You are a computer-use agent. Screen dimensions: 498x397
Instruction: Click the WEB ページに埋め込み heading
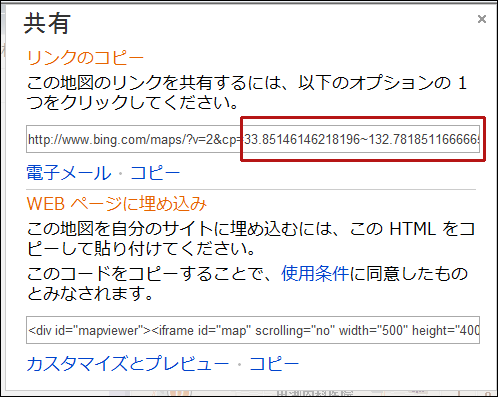[116, 203]
